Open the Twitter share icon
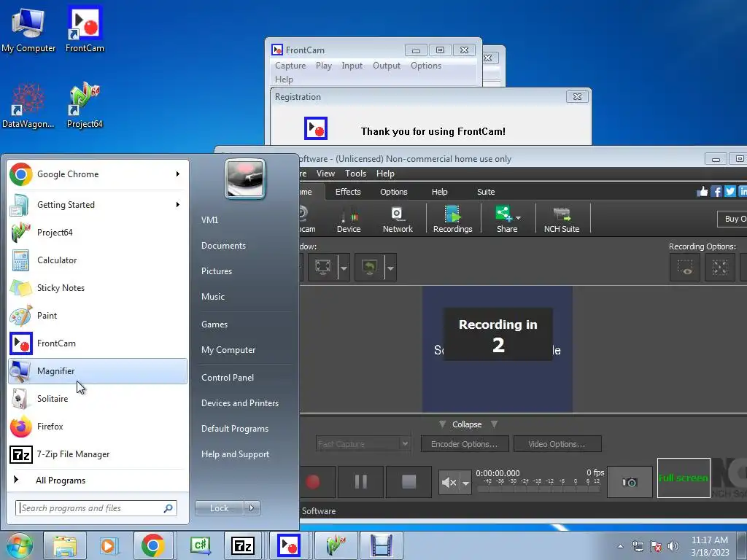 [x=729, y=192]
